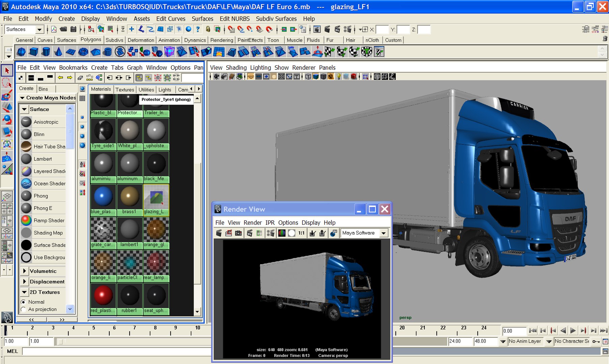
Task: Click the question mark snap help icon
Action: (198, 29)
